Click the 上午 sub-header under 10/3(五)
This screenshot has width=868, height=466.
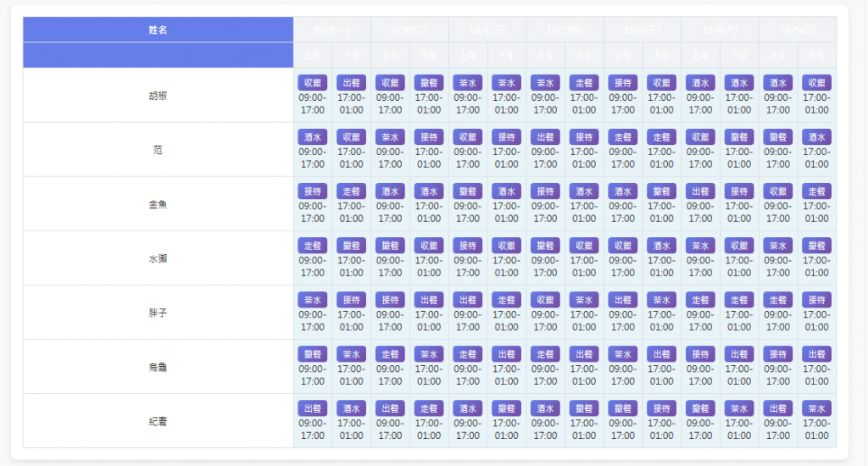click(623, 55)
